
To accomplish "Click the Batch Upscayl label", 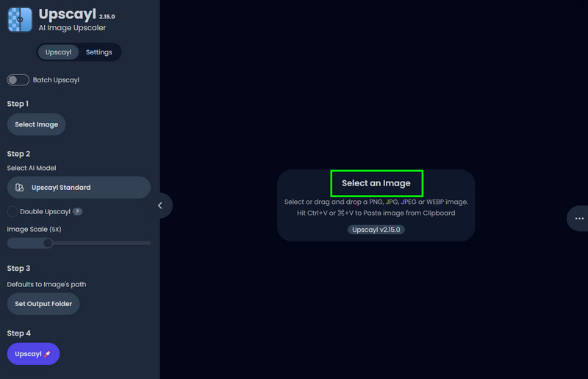I will [x=56, y=80].
